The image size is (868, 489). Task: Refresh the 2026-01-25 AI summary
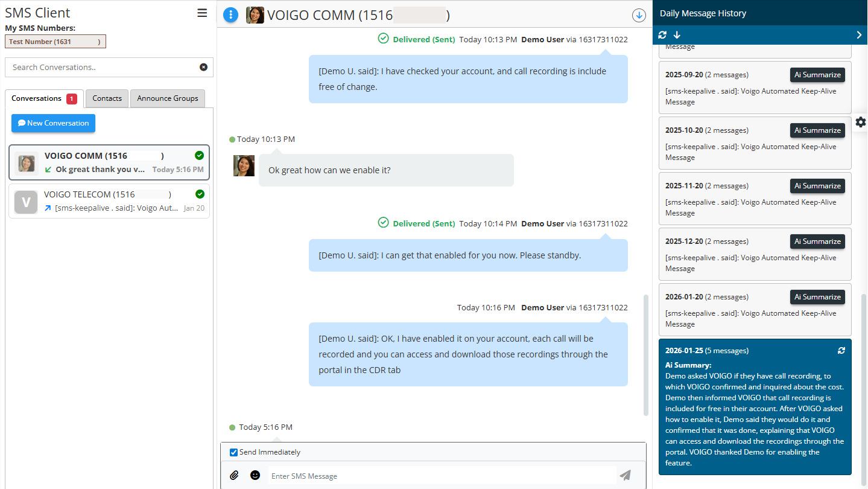841,351
